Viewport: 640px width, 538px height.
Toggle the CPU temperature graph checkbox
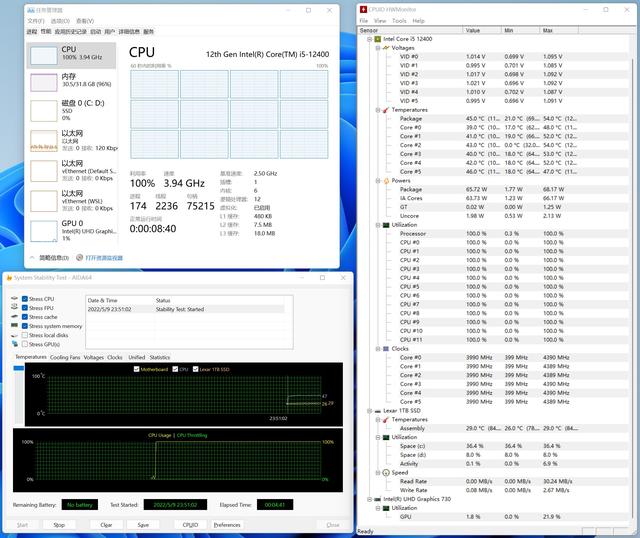tap(175, 369)
